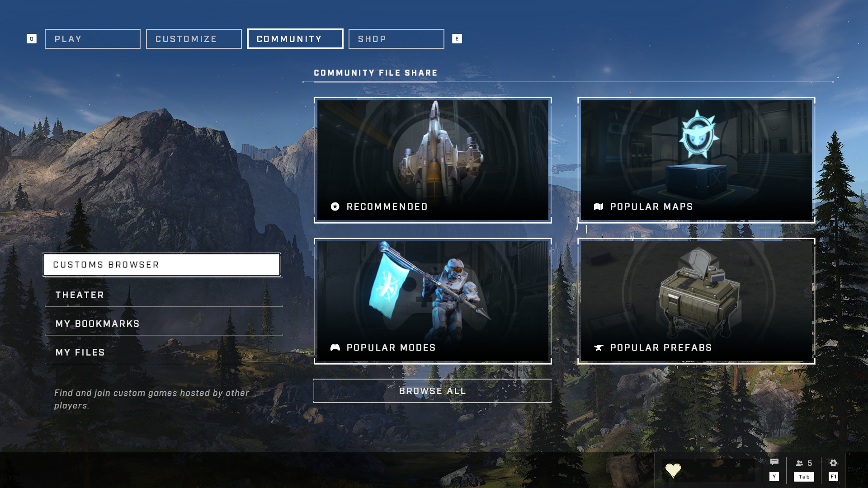Click the BROWSE ALL button
868x488 pixels.
pyautogui.click(x=433, y=390)
